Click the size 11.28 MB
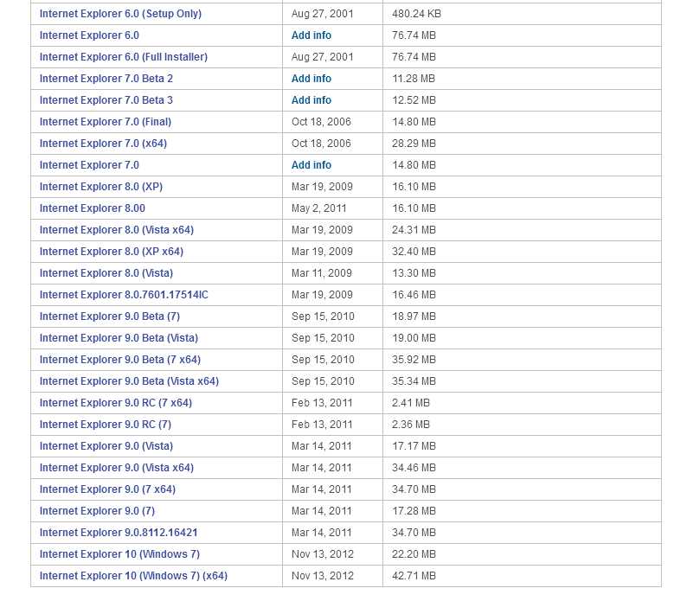 point(414,79)
